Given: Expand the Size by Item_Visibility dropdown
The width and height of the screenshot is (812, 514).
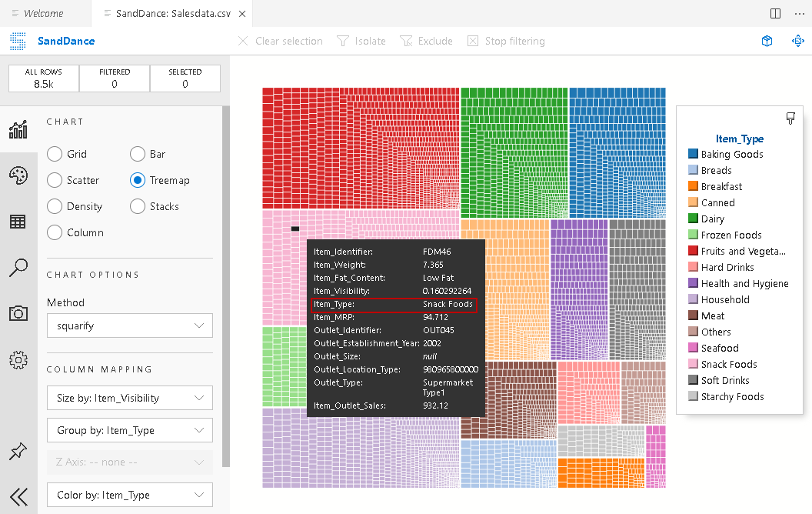Looking at the screenshot, I should 129,398.
